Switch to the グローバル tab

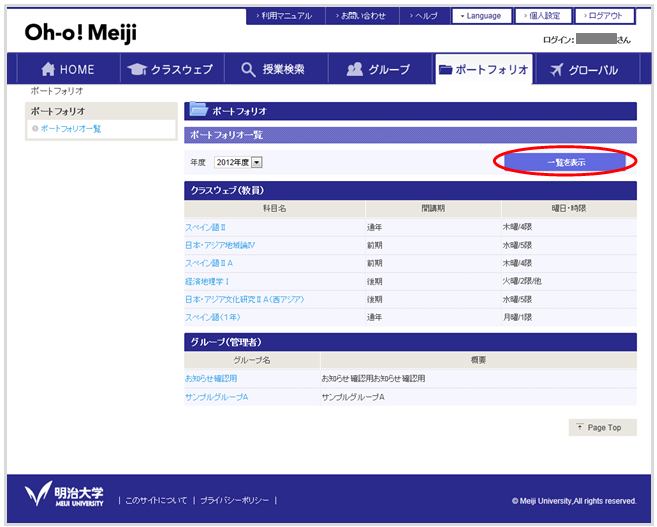pos(588,69)
